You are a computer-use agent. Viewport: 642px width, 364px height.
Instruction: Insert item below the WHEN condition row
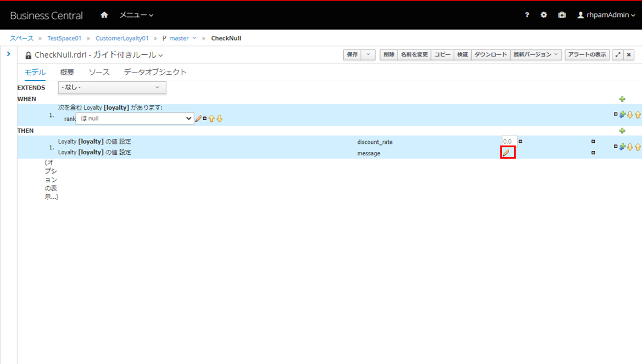pos(622,115)
